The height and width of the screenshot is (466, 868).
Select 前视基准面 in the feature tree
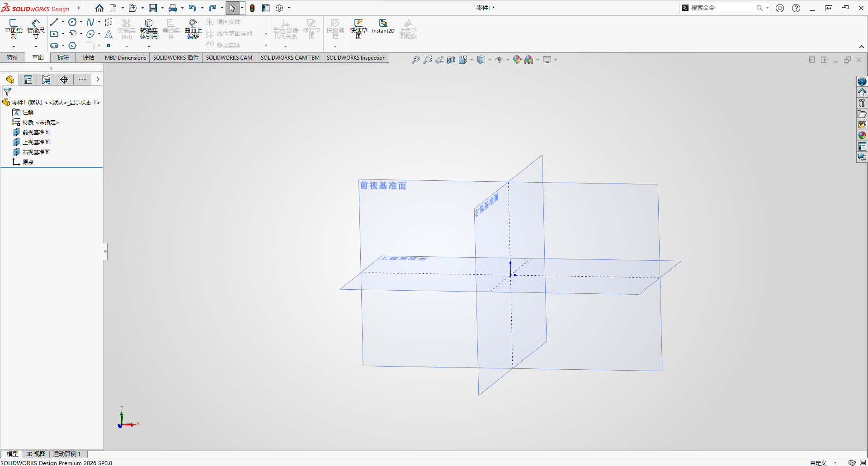coord(36,132)
